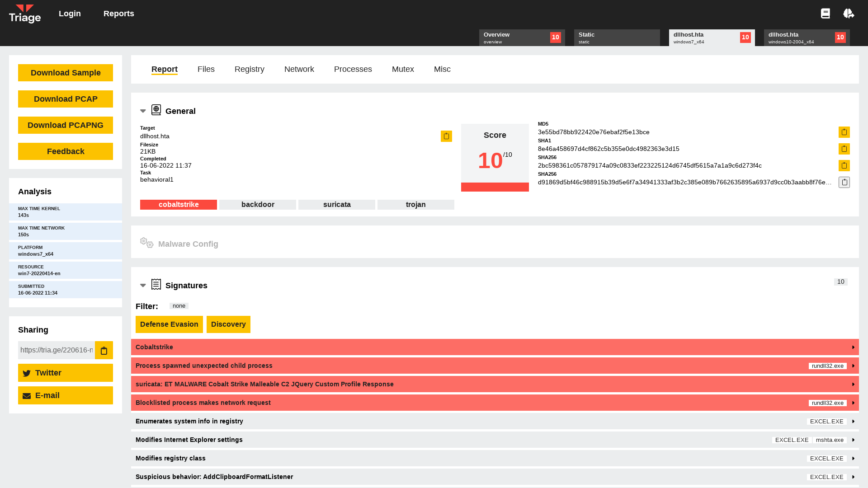Image resolution: width=868 pixels, height=488 pixels.
Task: Click the mshta.exe process tag
Action: (830, 440)
